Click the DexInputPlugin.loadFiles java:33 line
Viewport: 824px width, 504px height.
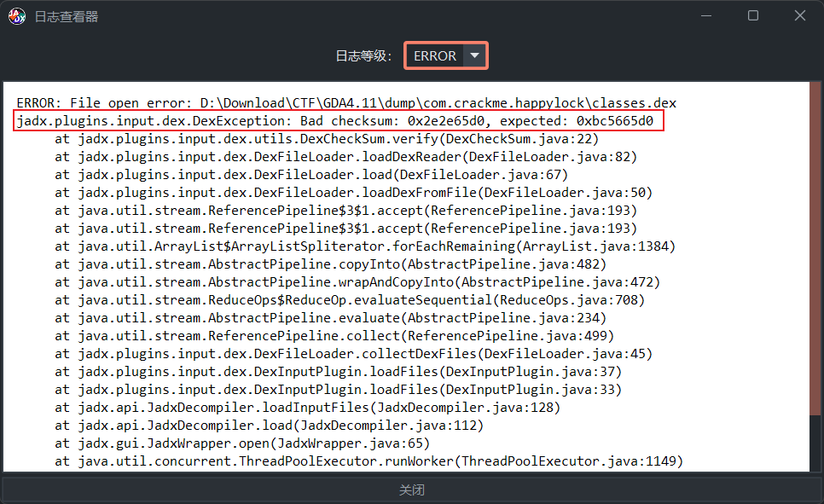tap(338, 389)
